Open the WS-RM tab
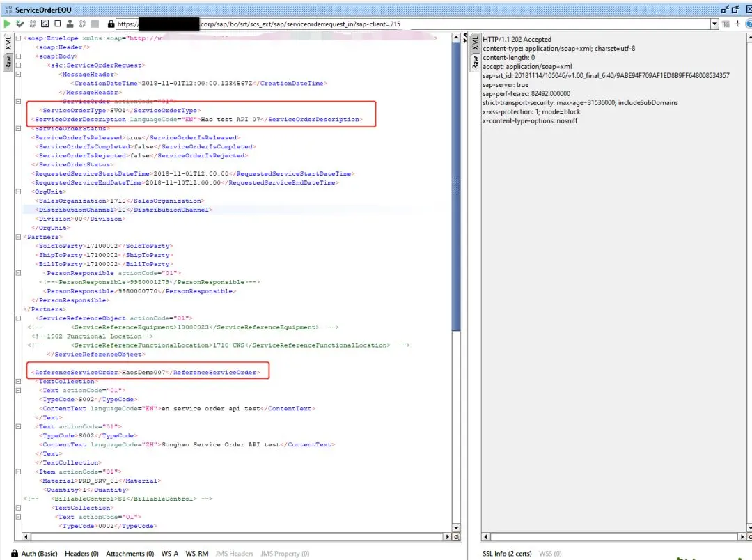Image resolution: width=752 pixels, height=560 pixels. 197,553
